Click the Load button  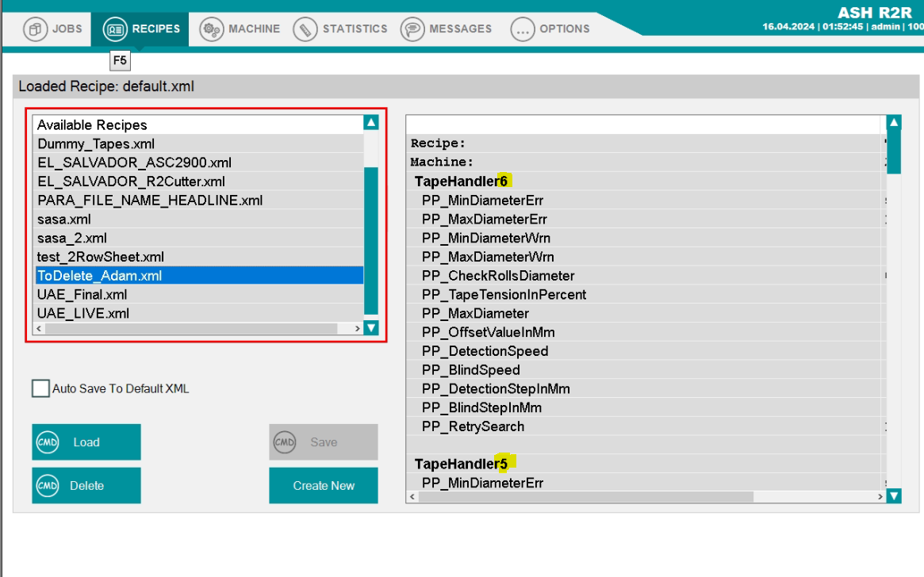[86, 441]
